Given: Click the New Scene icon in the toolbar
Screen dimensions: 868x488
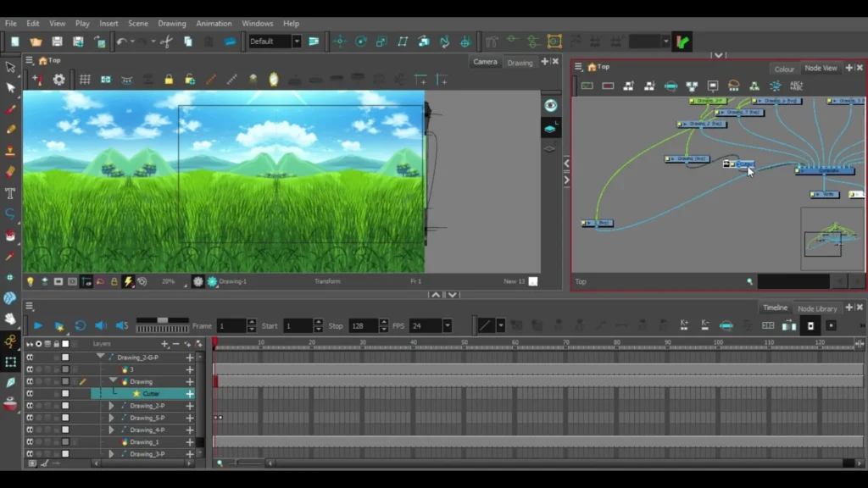Looking at the screenshot, I should tap(15, 42).
